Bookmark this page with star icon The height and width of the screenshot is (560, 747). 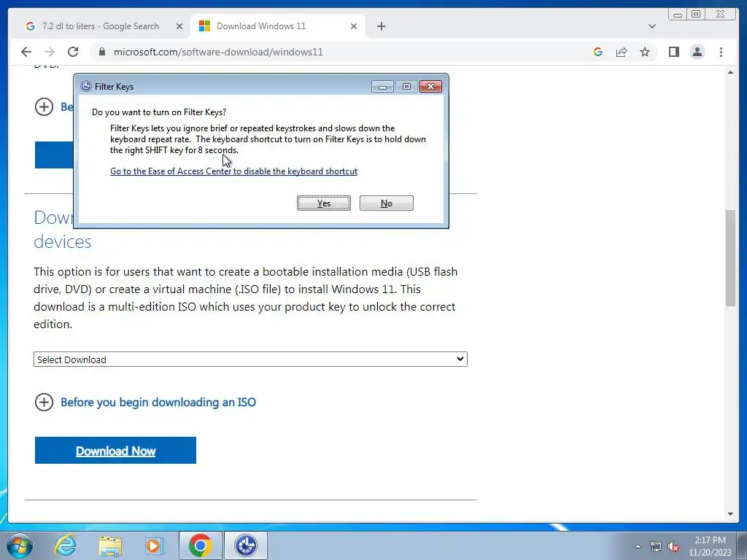[x=645, y=52]
